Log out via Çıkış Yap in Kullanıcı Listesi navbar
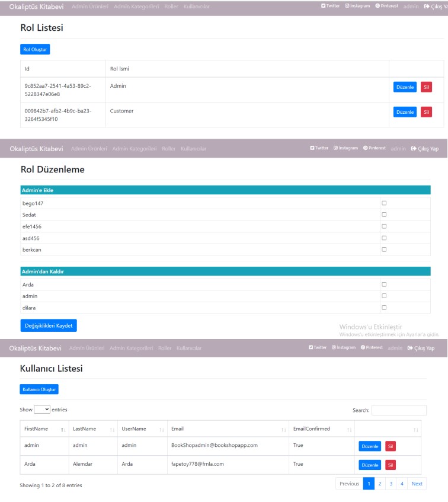This screenshot has height=502, width=448. point(421,348)
